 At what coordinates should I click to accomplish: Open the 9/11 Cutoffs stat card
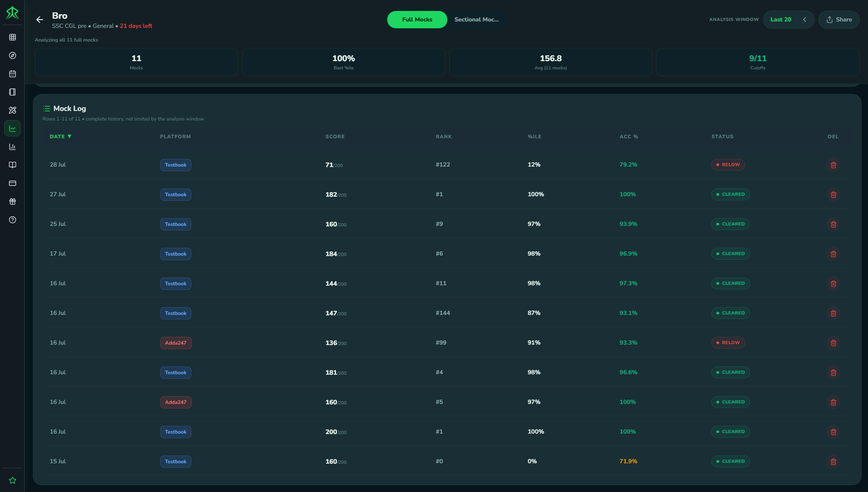pos(758,62)
